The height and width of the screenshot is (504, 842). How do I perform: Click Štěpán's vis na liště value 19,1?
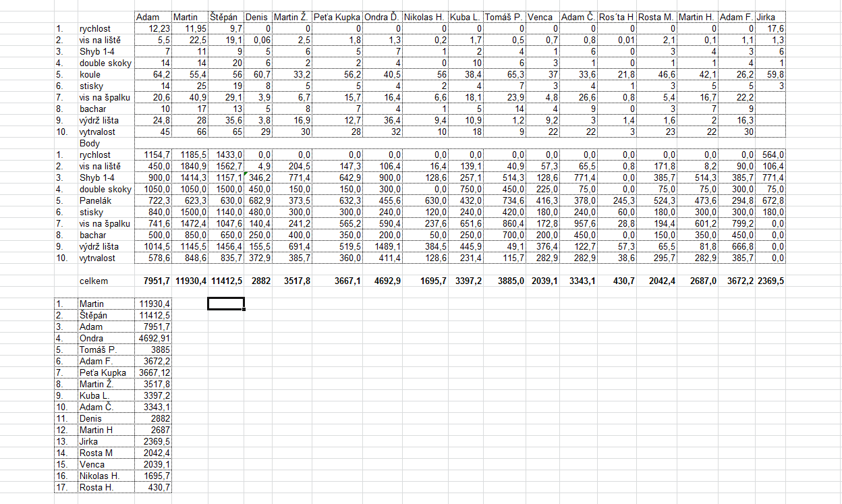coord(226,40)
